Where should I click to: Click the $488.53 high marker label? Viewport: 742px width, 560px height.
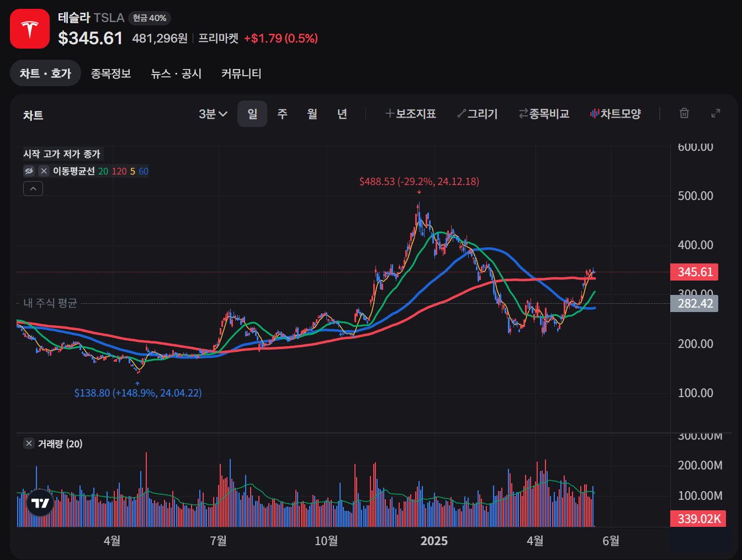419,181
